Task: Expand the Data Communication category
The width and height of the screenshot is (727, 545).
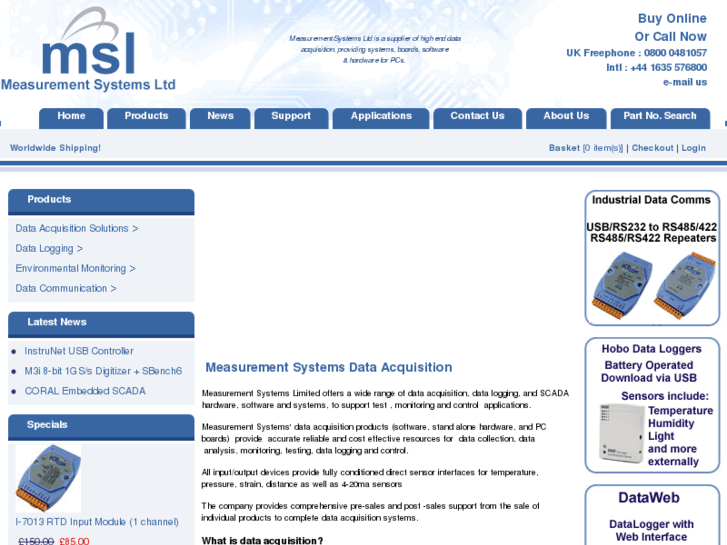Action: [66, 289]
